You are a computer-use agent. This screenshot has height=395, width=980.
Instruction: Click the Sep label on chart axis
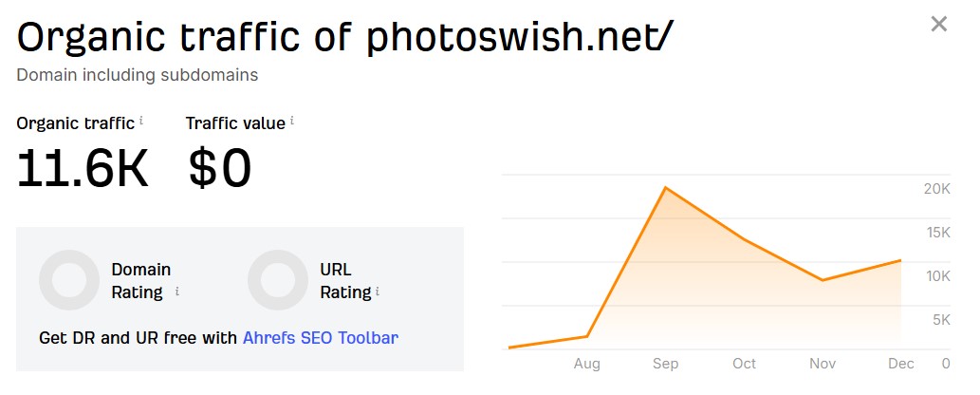(666, 364)
